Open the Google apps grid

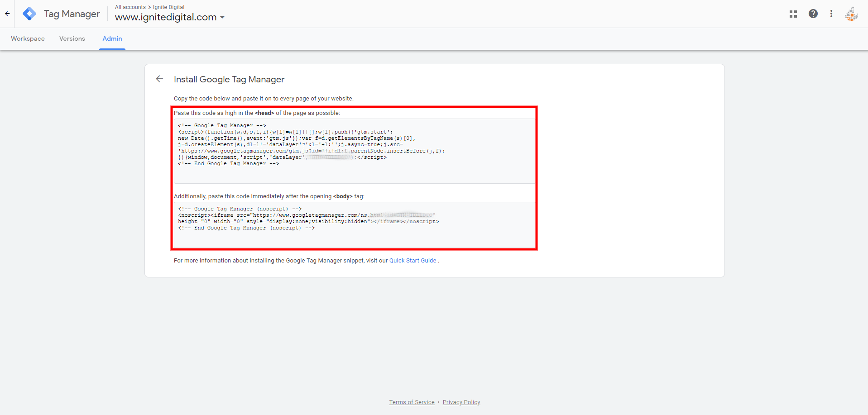point(793,14)
